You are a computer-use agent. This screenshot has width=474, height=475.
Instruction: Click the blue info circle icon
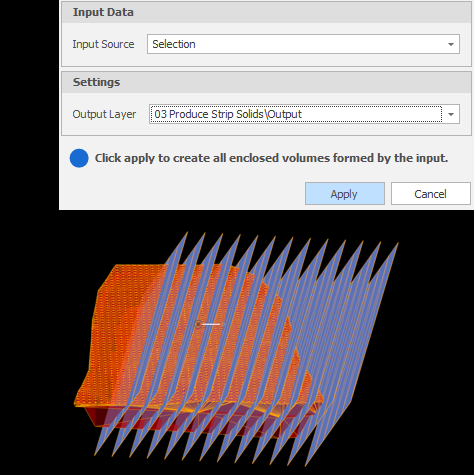click(79, 158)
